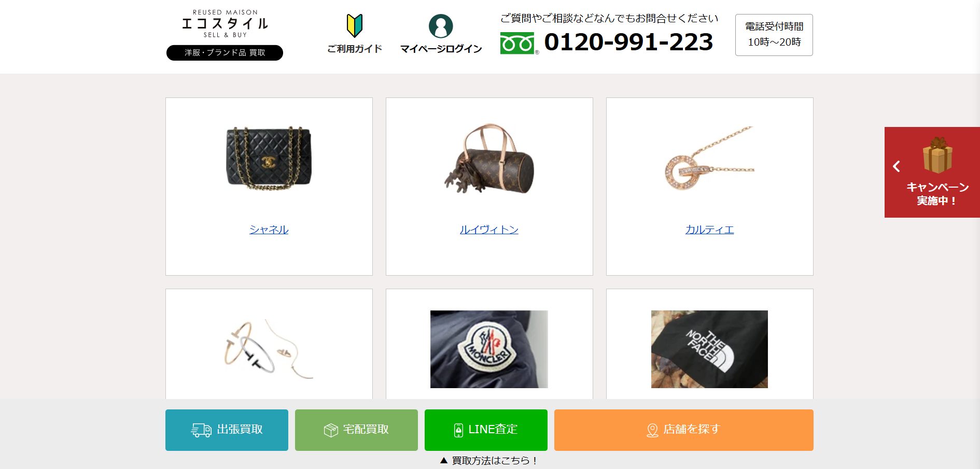Expand the campaign banner with left chevron
The image size is (980, 469).
click(897, 166)
